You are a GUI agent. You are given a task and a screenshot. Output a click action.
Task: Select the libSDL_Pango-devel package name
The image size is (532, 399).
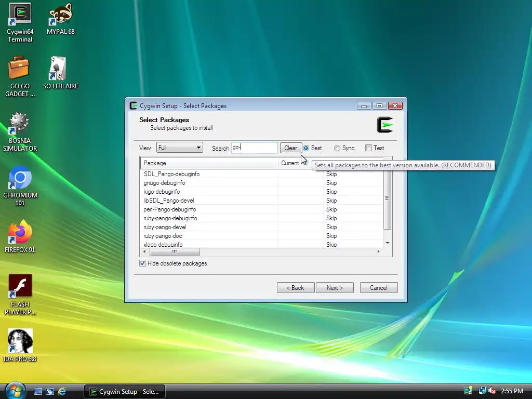coord(169,201)
